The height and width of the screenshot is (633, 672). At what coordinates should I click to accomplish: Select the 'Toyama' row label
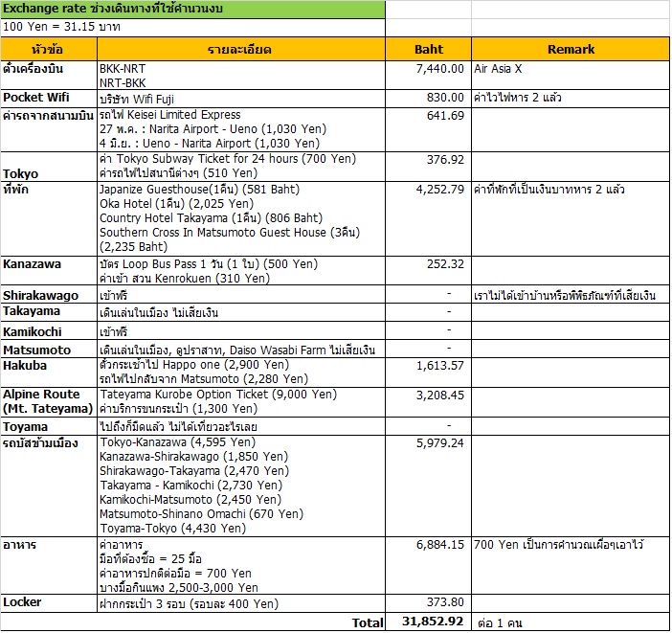tap(49, 426)
